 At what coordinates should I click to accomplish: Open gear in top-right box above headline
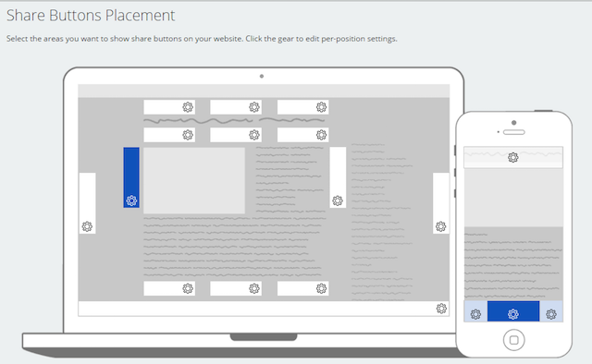(x=321, y=107)
